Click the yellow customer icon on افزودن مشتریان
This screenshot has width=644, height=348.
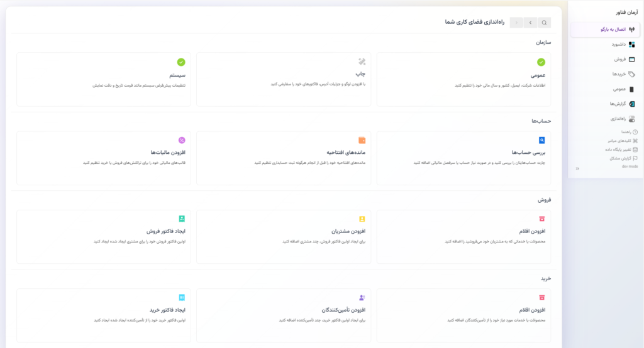tap(362, 219)
